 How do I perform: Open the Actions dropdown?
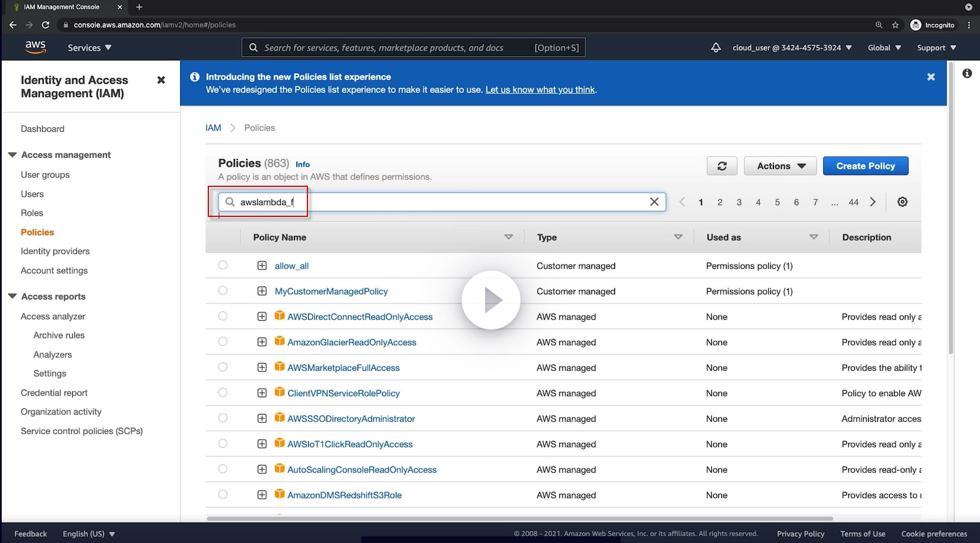click(x=780, y=166)
